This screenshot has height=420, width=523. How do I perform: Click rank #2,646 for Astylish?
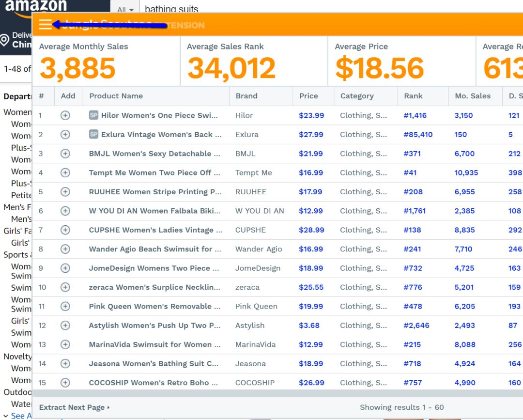point(416,325)
